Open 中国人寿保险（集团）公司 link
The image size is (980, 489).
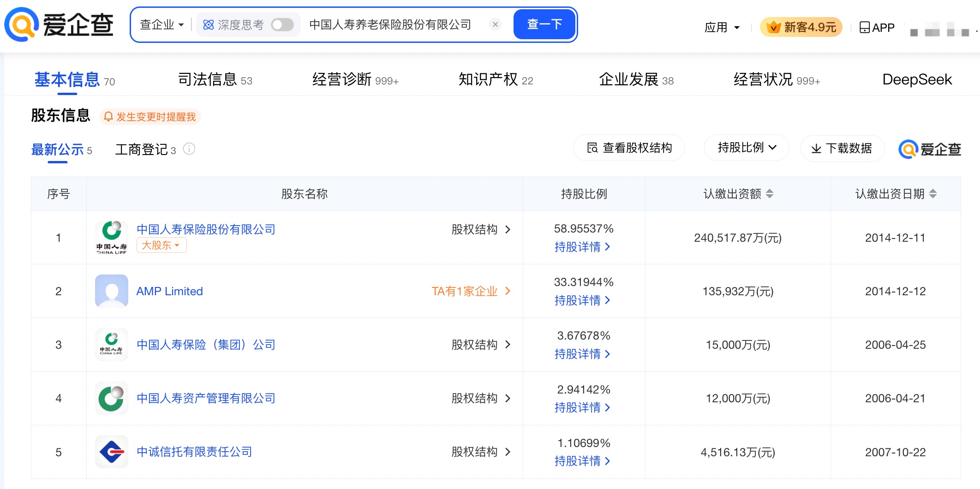coord(206,345)
